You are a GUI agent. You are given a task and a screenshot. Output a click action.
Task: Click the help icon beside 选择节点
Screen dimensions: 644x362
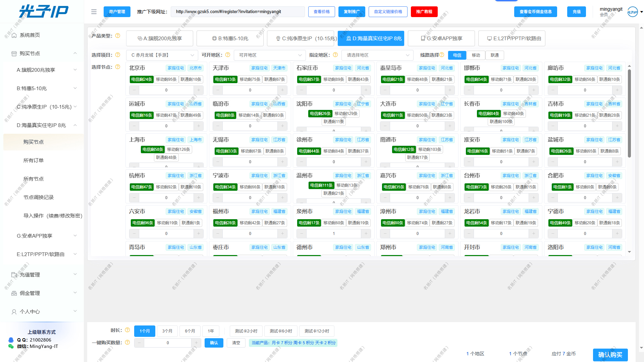(x=118, y=67)
